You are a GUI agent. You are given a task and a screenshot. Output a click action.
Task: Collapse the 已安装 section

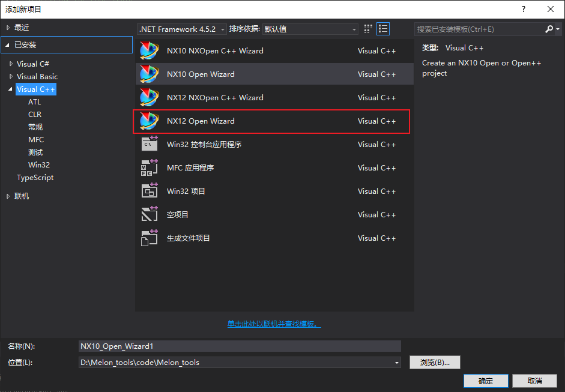[x=7, y=44]
